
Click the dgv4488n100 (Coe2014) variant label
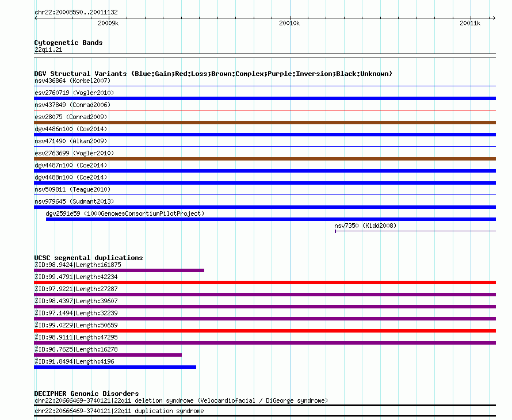click(71, 177)
